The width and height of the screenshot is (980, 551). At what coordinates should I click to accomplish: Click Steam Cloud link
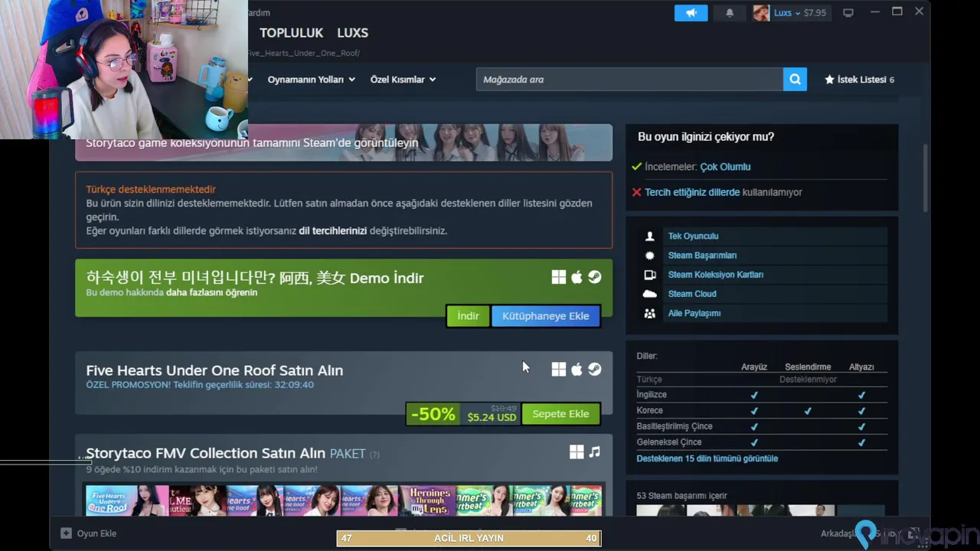[x=692, y=294]
